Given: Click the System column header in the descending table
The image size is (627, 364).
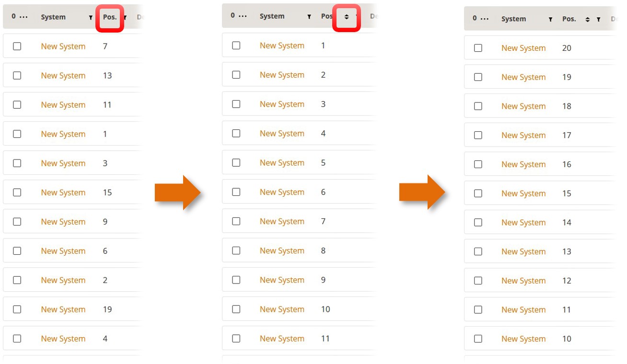Looking at the screenshot, I should pos(513,19).
